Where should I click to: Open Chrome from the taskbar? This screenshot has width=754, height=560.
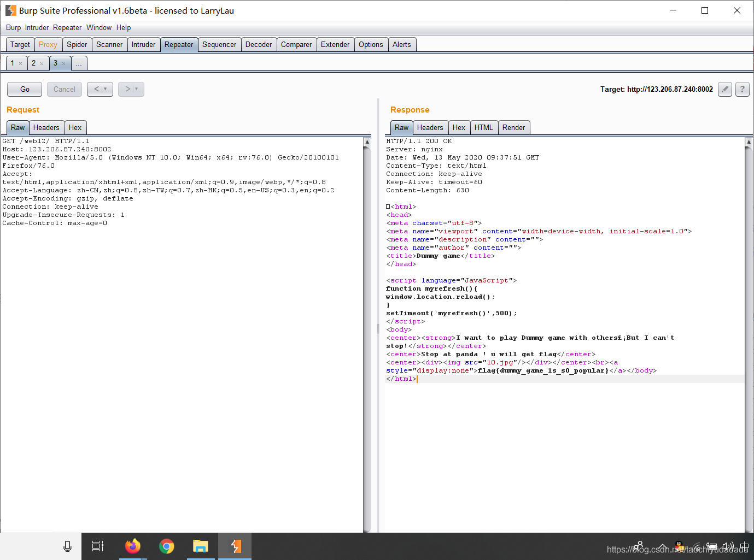[167, 546]
